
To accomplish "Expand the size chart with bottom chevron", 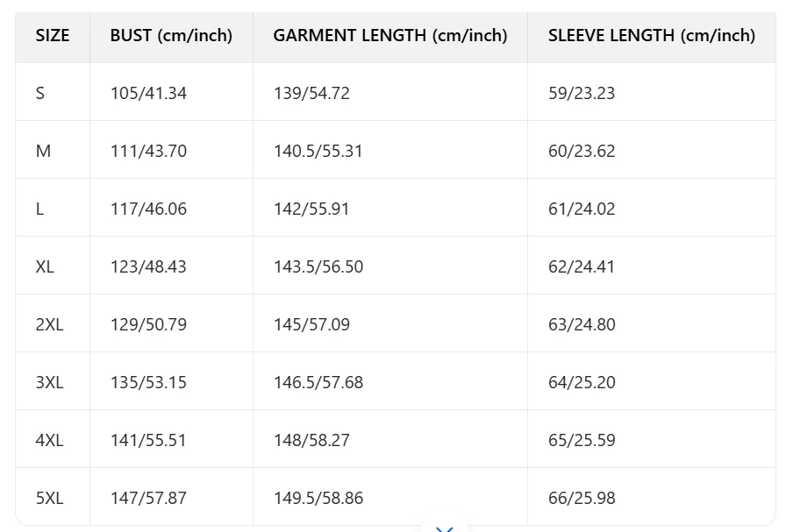I will 445,526.
